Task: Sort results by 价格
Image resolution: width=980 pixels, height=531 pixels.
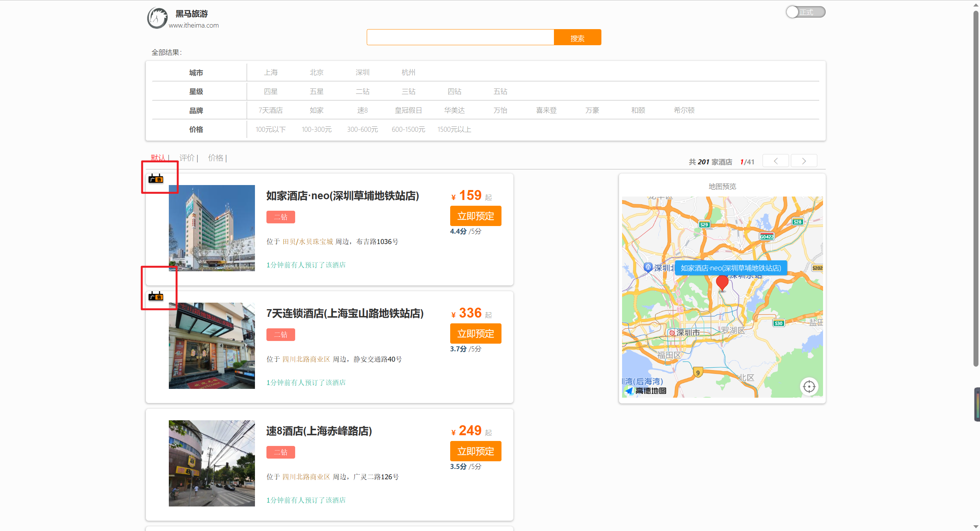Action: click(x=216, y=157)
